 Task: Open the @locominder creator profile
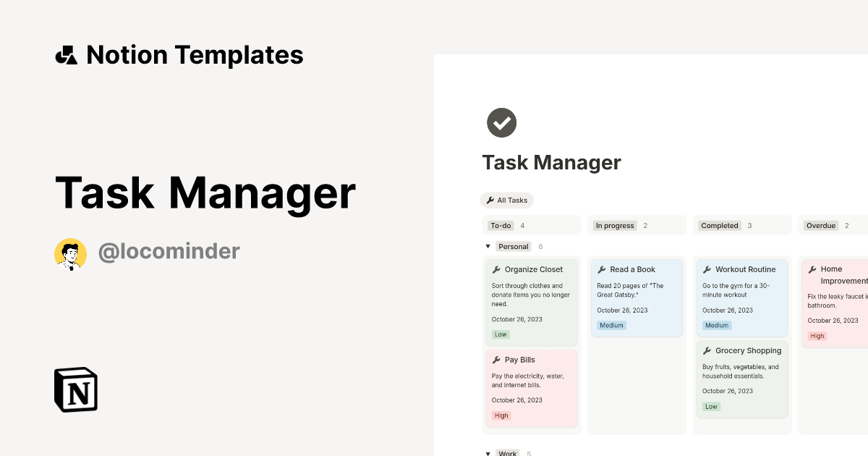pyautogui.click(x=169, y=251)
